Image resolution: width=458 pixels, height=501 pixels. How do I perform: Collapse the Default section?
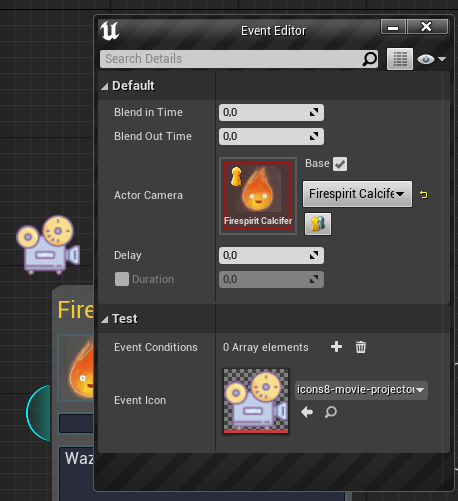click(105, 87)
